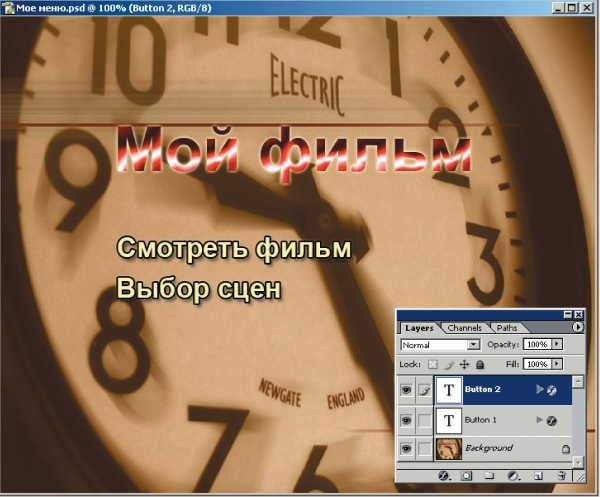This screenshot has height=497, width=600.
Task: Click the Button 2 text layer thumbnail
Action: pyautogui.click(x=448, y=390)
